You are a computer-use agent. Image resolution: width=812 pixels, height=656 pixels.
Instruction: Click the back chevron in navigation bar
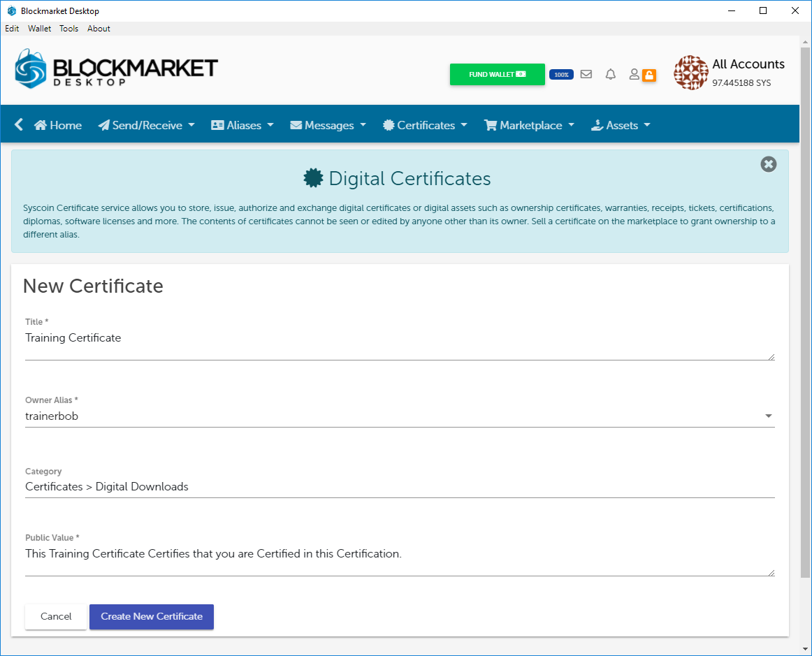pyautogui.click(x=19, y=124)
